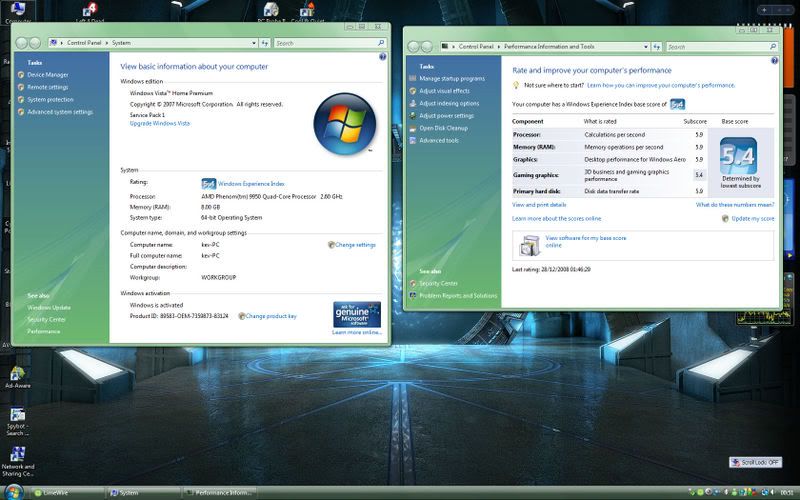Click Change product key link
The height and width of the screenshot is (500, 800).
coord(271,316)
